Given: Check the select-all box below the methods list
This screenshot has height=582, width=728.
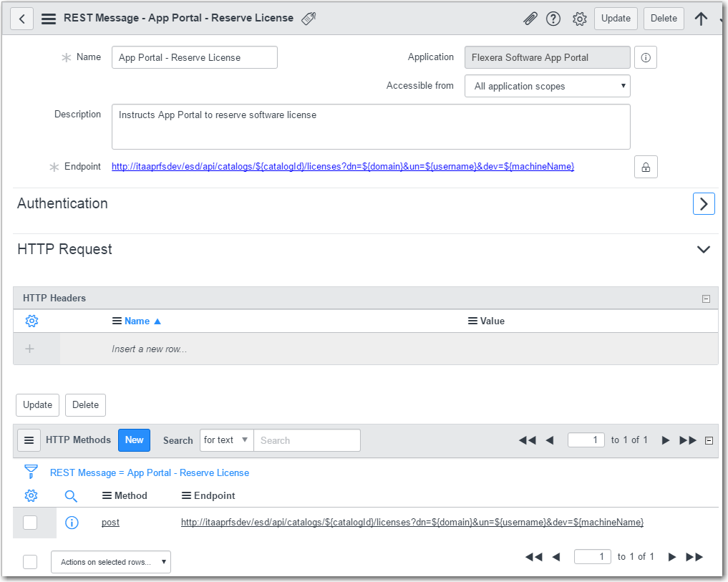Looking at the screenshot, I should click(x=30, y=561).
